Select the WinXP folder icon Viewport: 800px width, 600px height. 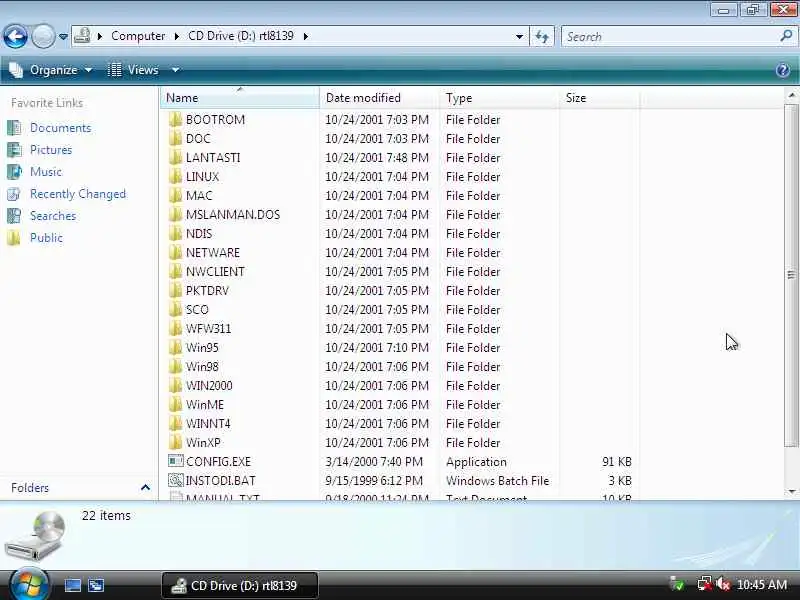point(175,442)
